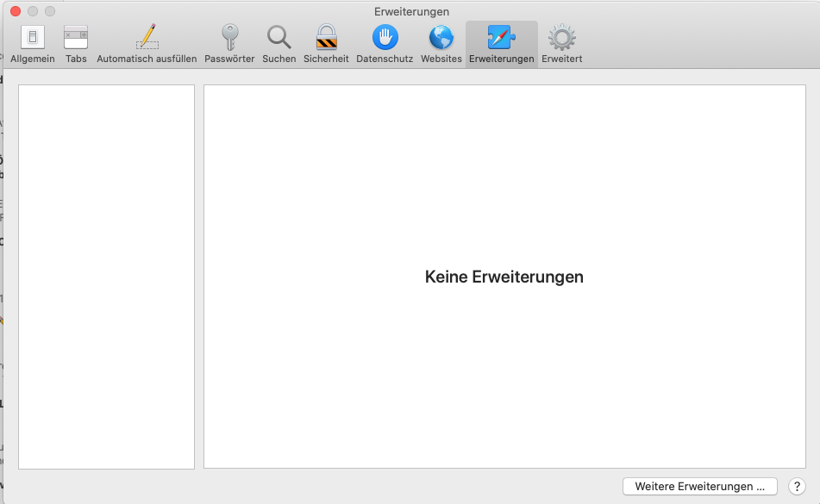This screenshot has width=820, height=504.
Task: Select the Passwörter key icon
Action: 229,38
